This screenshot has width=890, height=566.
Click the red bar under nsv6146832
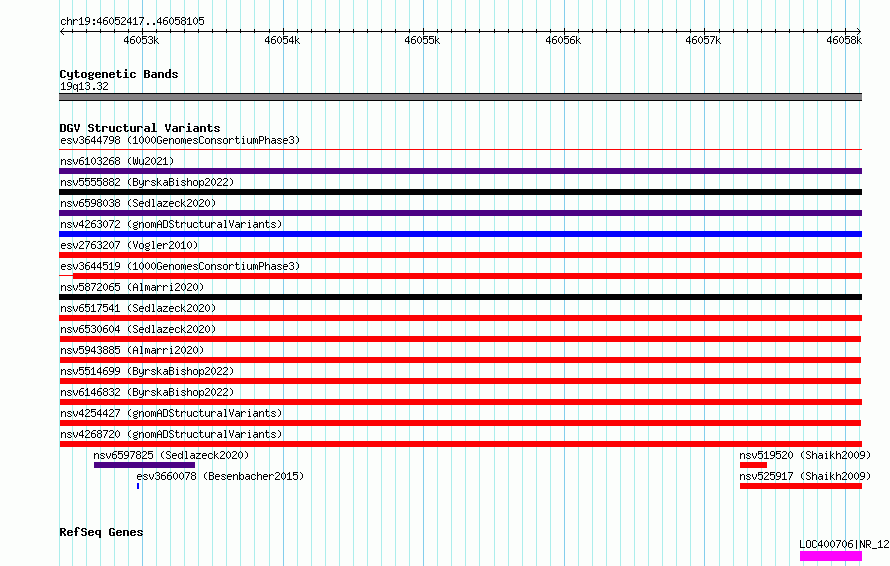(460, 402)
